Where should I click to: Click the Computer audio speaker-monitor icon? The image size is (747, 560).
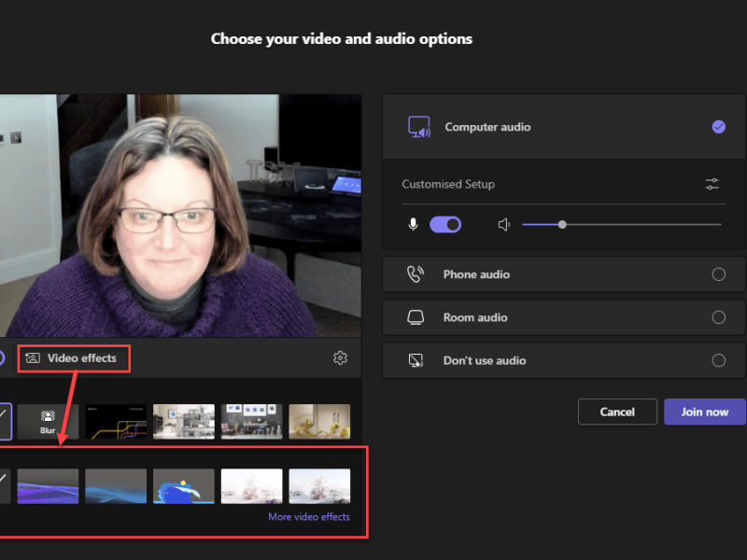click(x=419, y=126)
